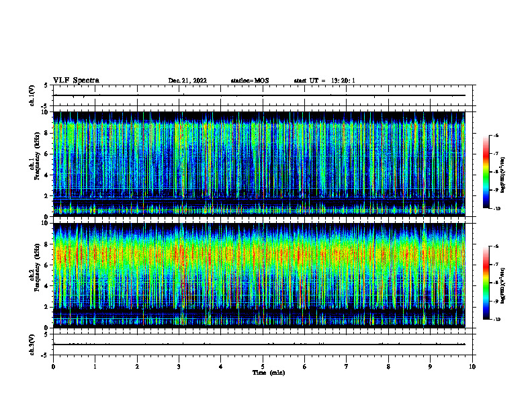Click the ch.1 PSD color scale bar
Screen dimensions: 532x411
click(x=486, y=172)
